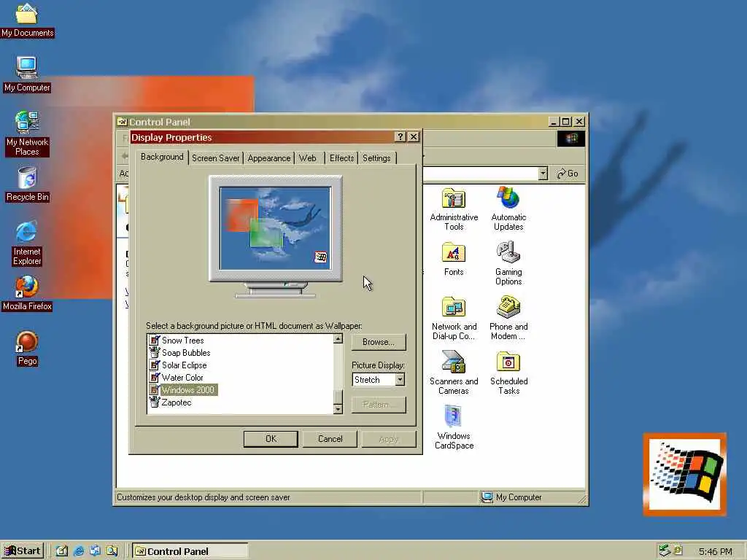747x560 pixels.
Task: Click the Outlook Express quick launch icon
Action: 95,551
